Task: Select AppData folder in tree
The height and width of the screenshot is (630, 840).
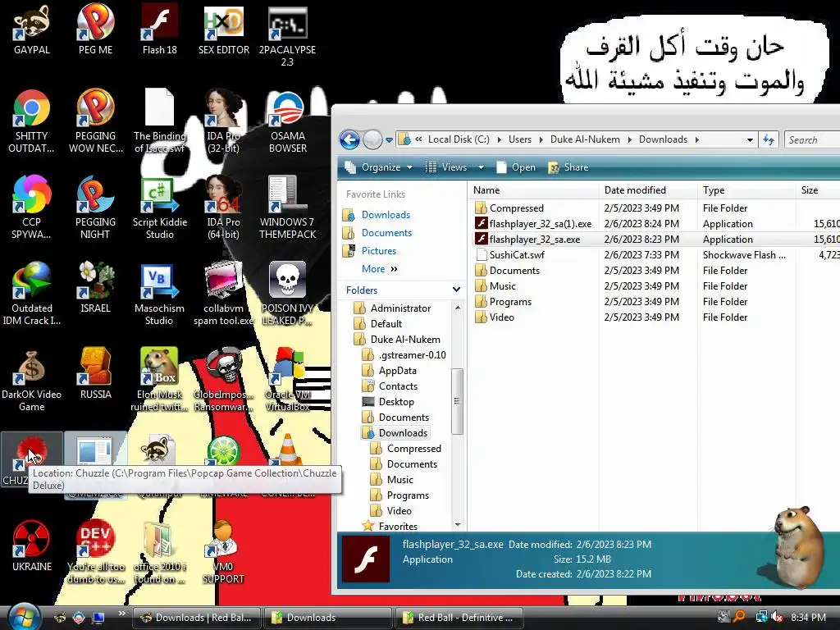Action: pyautogui.click(x=397, y=371)
